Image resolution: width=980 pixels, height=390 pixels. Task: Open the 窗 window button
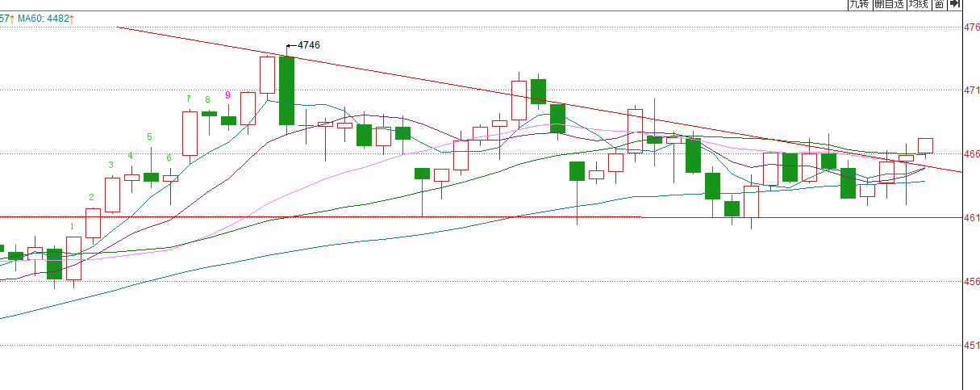tap(939, 5)
